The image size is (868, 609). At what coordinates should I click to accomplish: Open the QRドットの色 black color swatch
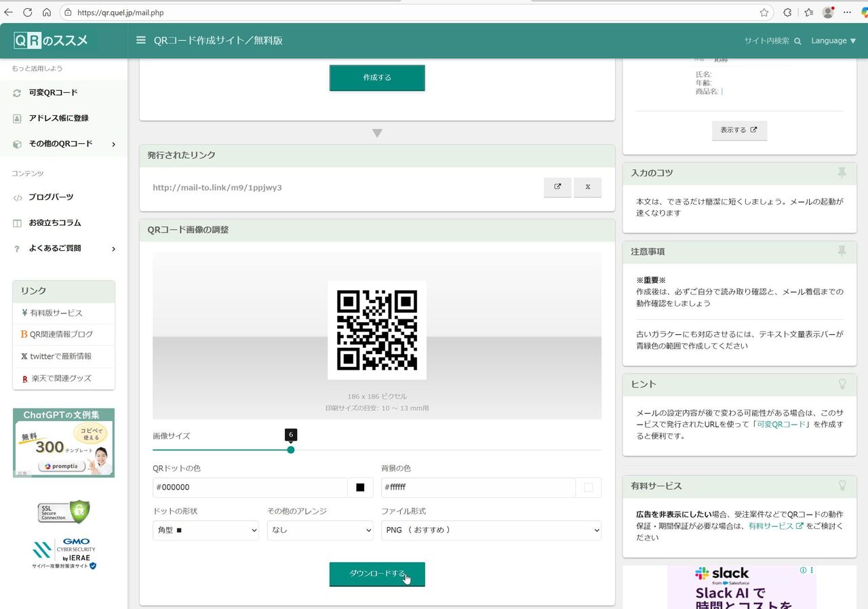coord(360,488)
